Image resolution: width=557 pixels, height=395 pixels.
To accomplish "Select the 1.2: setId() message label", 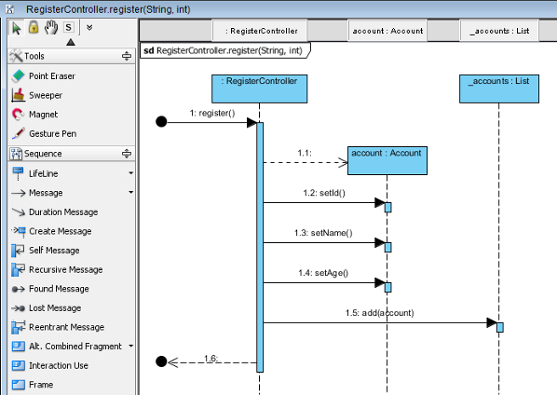I will click(x=324, y=193).
